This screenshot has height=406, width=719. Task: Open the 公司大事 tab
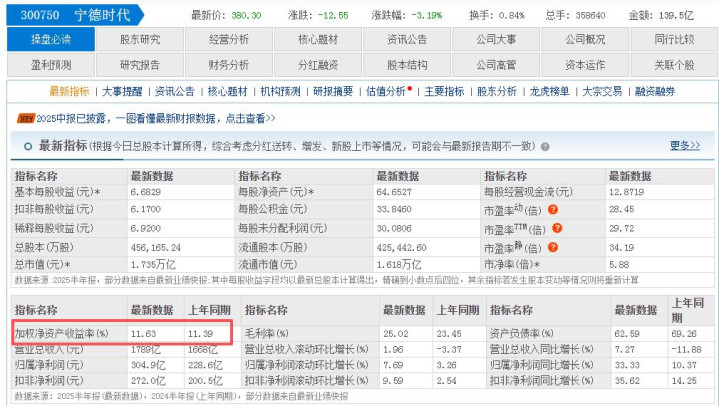496,39
